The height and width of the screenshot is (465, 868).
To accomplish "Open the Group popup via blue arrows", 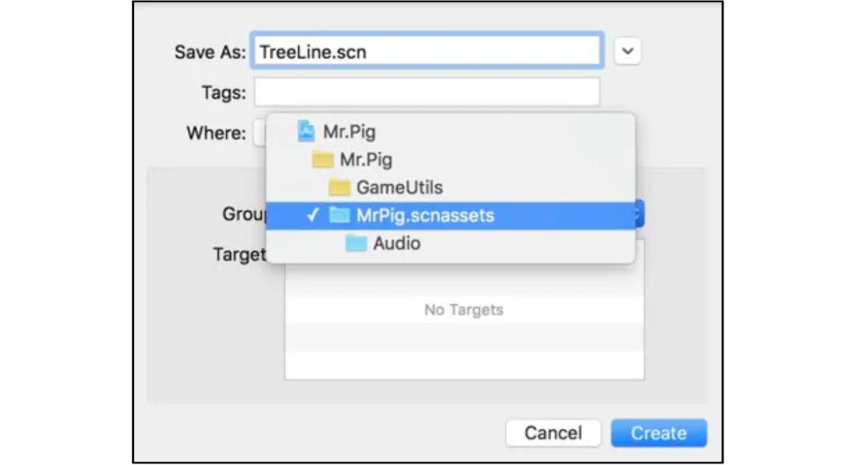I will 639,215.
